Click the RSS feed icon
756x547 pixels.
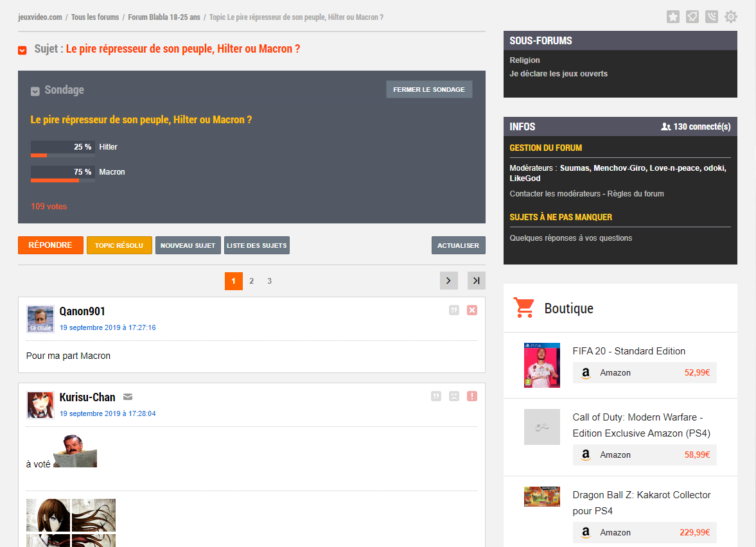point(711,17)
